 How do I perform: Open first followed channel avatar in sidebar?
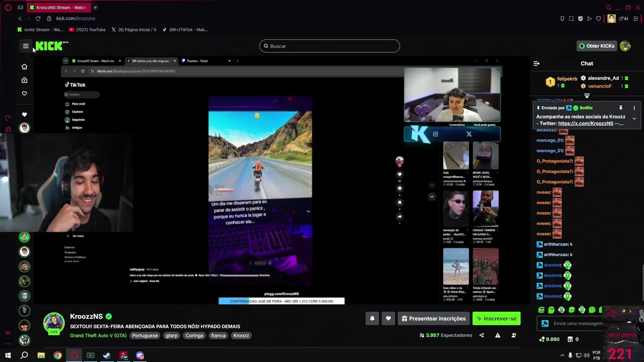coord(24,128)
